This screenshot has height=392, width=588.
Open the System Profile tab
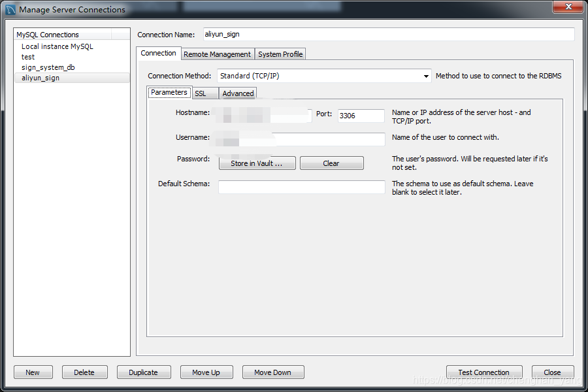[x=280, y=54]
